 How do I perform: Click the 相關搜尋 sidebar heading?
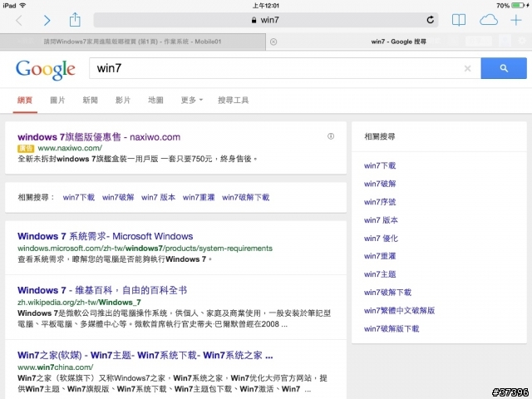click(x=380, y=136)
